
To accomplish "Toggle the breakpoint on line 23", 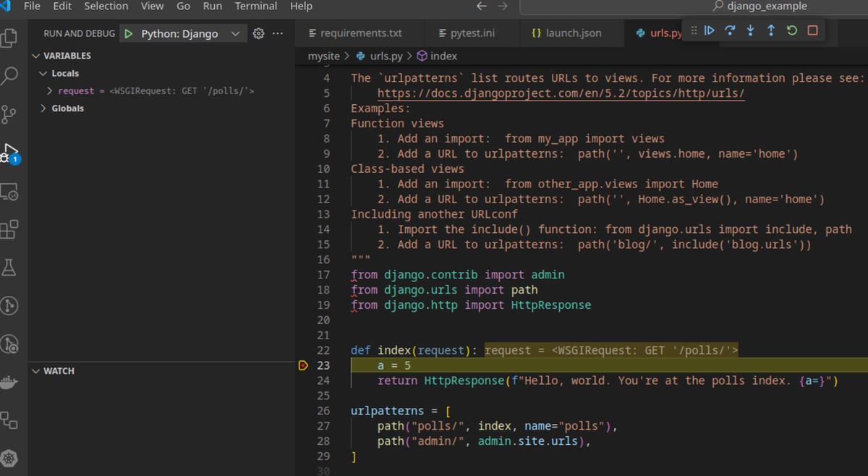I will (305, 365).
